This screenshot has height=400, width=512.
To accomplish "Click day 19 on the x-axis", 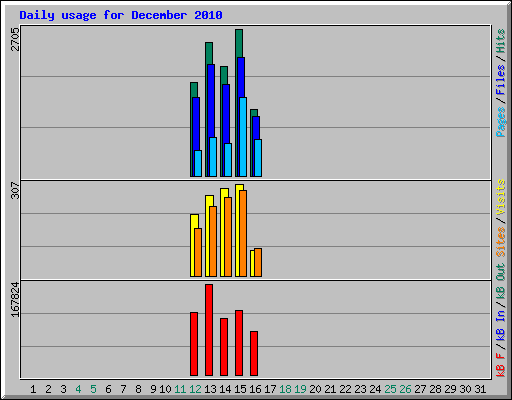I will [x=300, y=389].
